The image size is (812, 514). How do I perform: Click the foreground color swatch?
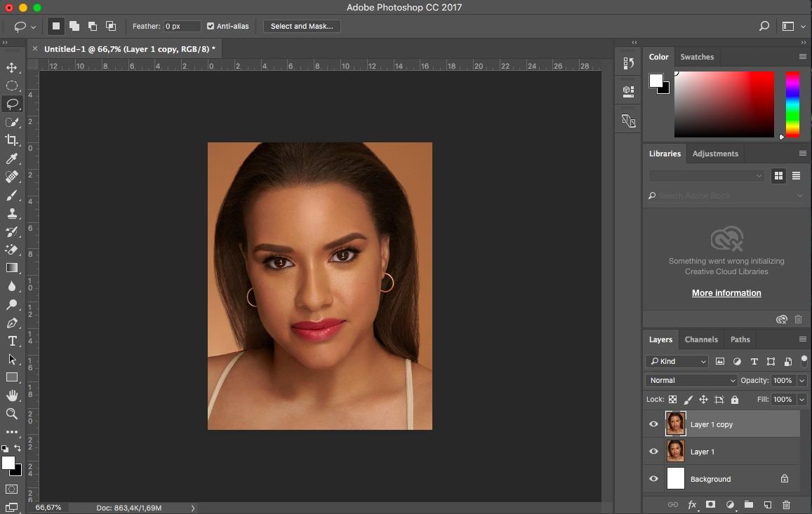(x=655, y=79)
